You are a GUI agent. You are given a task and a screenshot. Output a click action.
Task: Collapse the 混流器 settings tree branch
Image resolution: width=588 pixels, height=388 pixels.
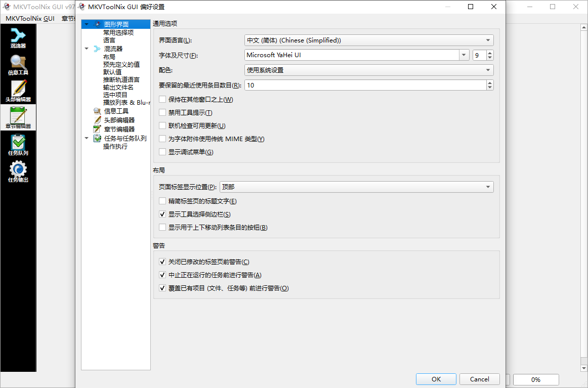click(x=86, y=48)
